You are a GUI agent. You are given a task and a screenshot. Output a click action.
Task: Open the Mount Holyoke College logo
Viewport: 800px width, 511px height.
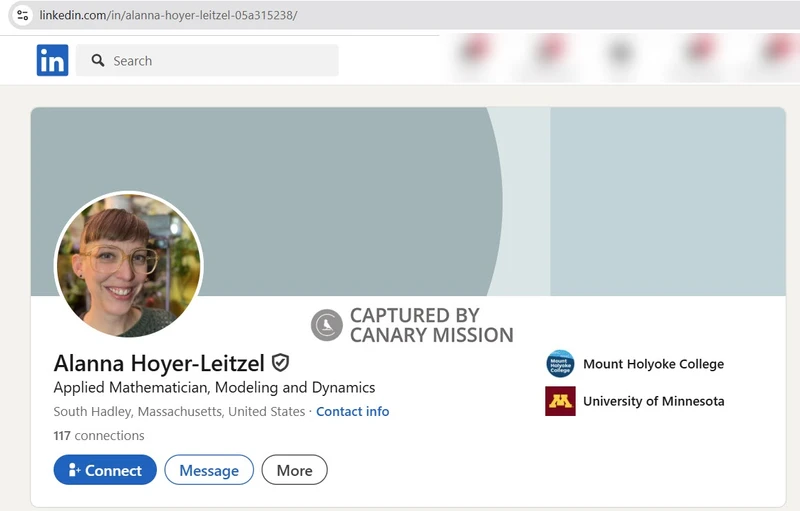[560, 364]
